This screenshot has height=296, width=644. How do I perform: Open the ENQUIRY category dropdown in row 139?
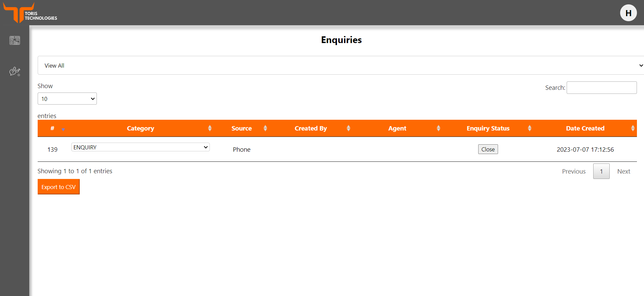pos(140,147)
